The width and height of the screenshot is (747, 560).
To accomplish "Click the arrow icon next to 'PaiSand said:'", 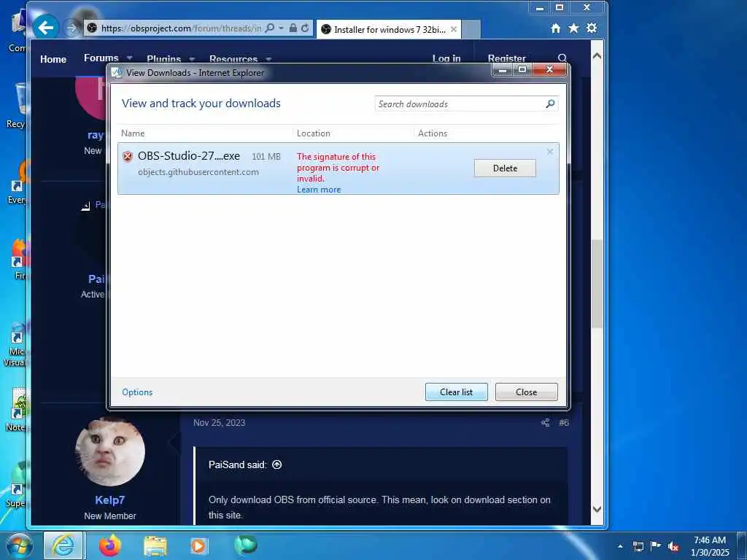I will pos(276,464).
